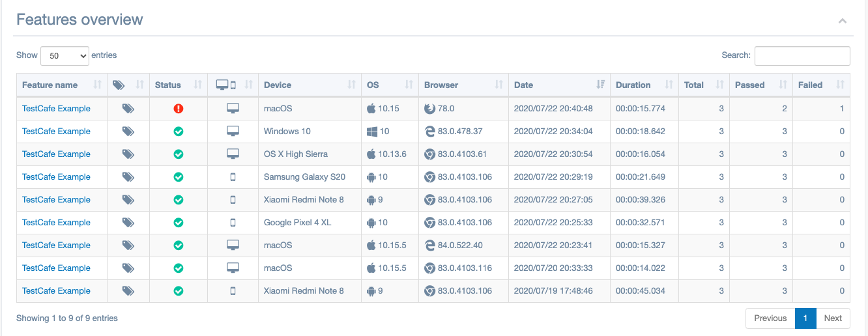Open TestCafe Example for Samsung Galaxy S20
This screenshot has width=868, height=336.
[x=56, y=176]
